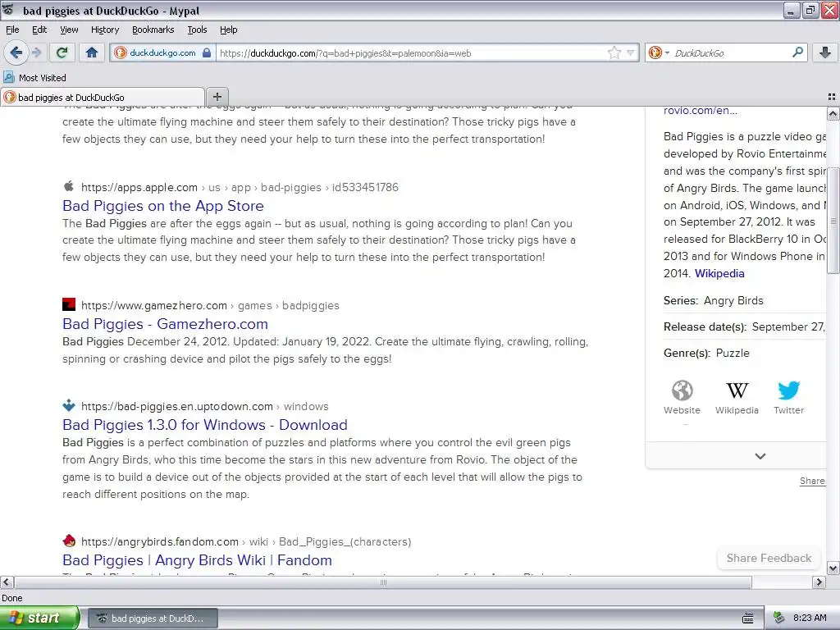Open the Downloads arrow button
This screenshot has height=630, width=840.
coord(825,52)
